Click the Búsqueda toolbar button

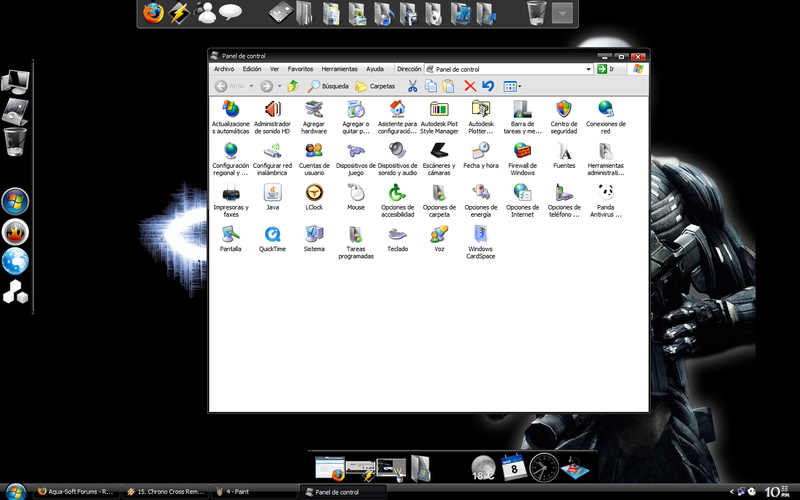[328, 86]
